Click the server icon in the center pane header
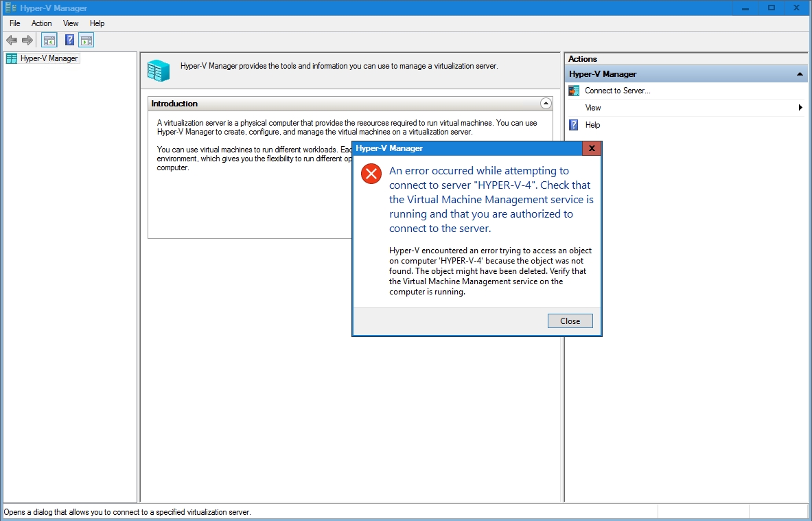812x521 pixels. coord(159,71)
